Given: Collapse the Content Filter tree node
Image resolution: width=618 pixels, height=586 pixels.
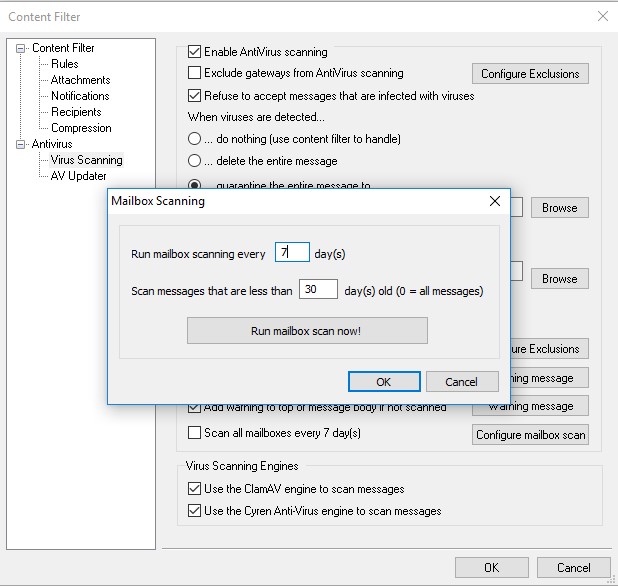Looking at the screenshot, I should point(20,48).
